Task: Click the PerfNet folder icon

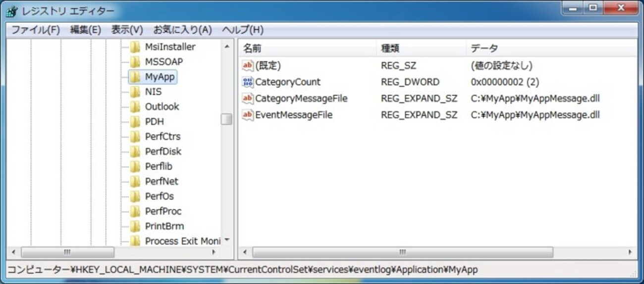Action: (135, 181)
